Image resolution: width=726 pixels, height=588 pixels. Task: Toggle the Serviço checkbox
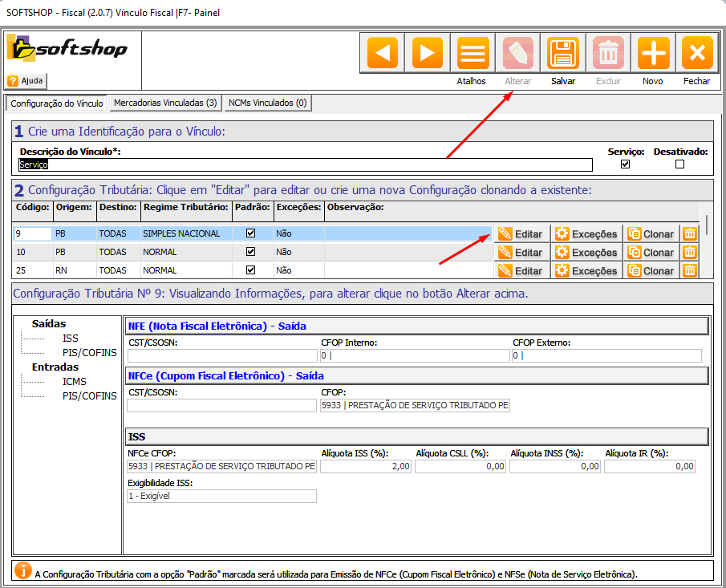pyautogui.click(x=626, y=164)
